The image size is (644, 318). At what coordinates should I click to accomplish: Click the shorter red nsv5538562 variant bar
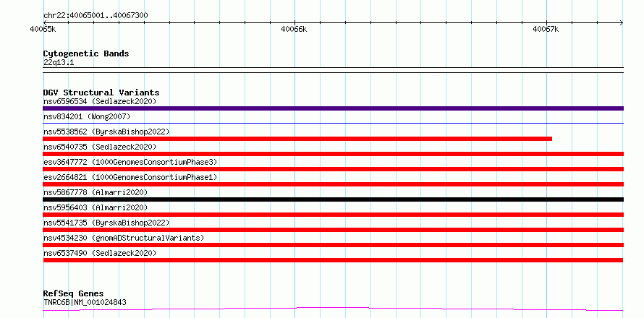(297, 139)
